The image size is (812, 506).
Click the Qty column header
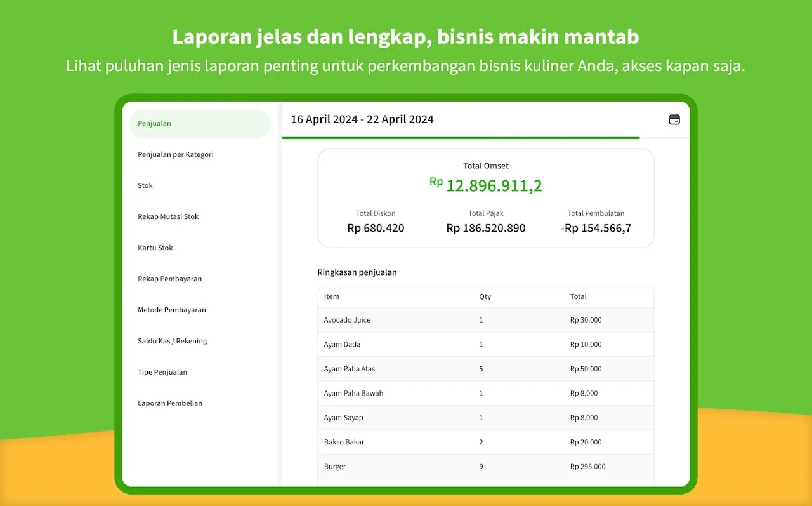pyautogui.click(x=485, y=296)
